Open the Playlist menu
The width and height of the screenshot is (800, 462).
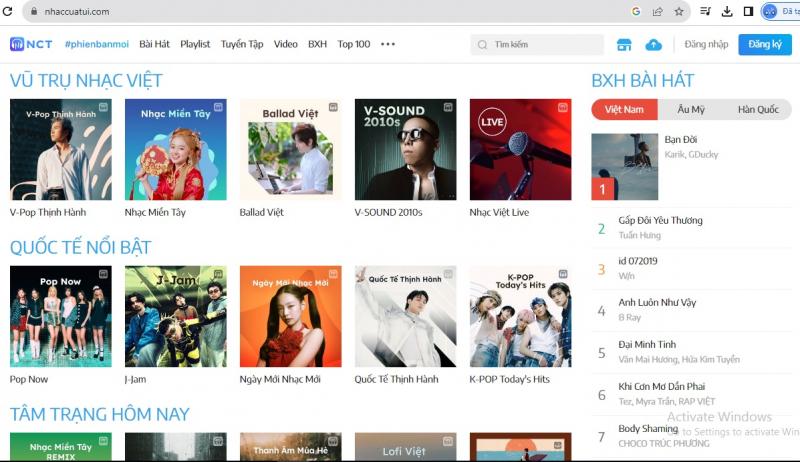point(195,44)
